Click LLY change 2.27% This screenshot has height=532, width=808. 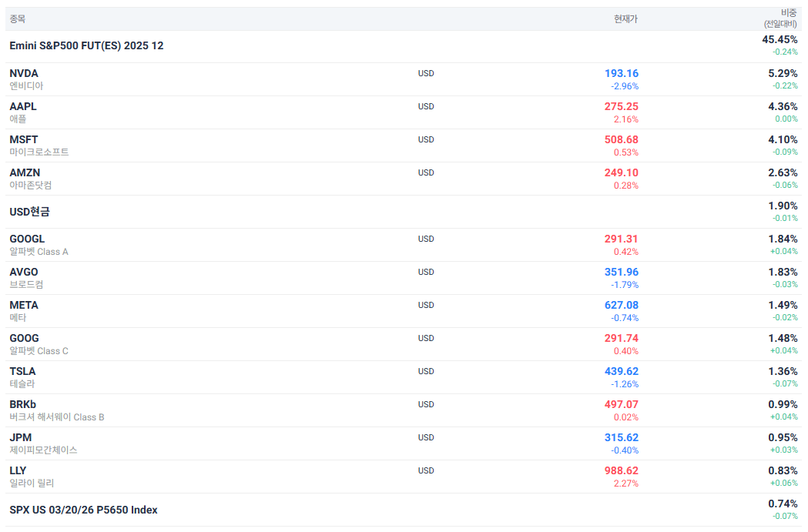tap(626, 483)
